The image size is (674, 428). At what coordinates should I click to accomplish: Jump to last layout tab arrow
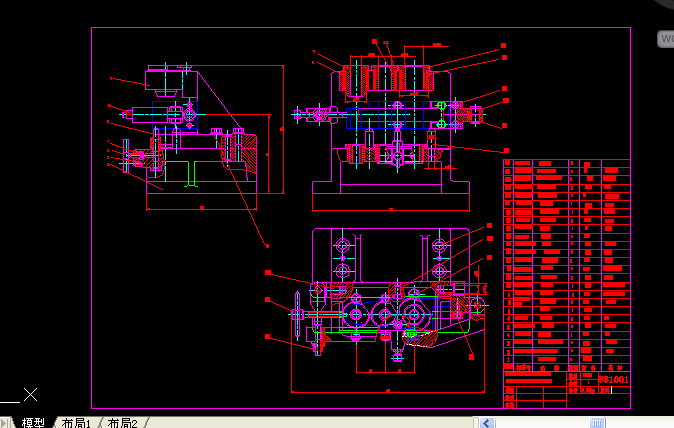click(x=5, y=423)
